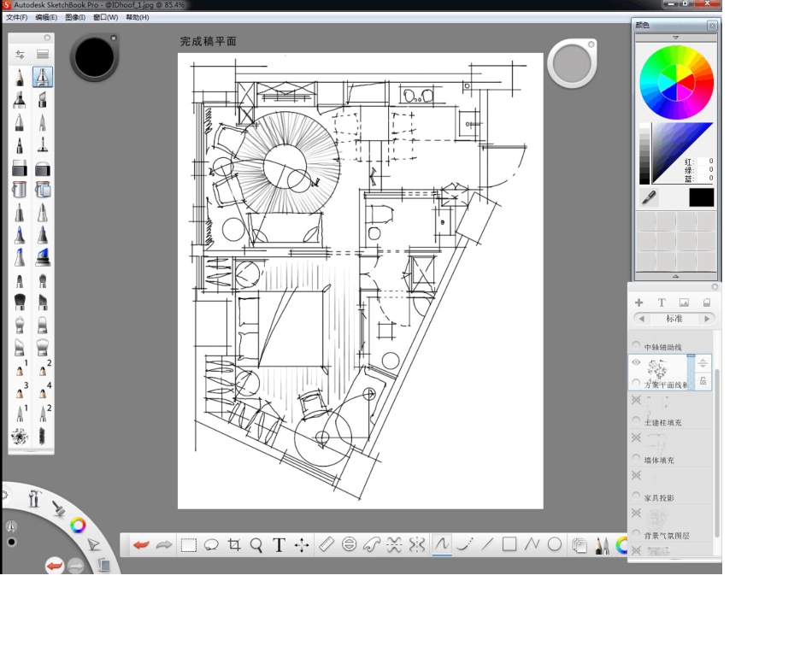
Task: Open the lagoon tools icon
Action: coord(34,498)
